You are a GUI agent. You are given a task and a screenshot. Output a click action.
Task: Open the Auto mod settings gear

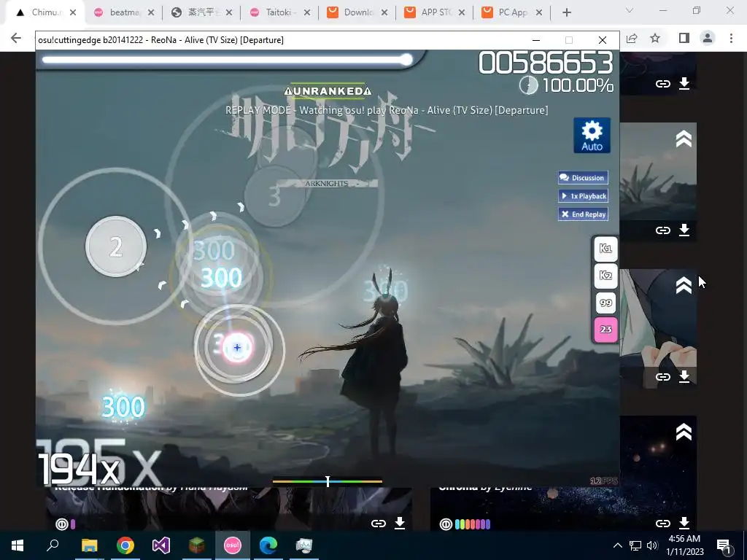(x=592, y=135)
